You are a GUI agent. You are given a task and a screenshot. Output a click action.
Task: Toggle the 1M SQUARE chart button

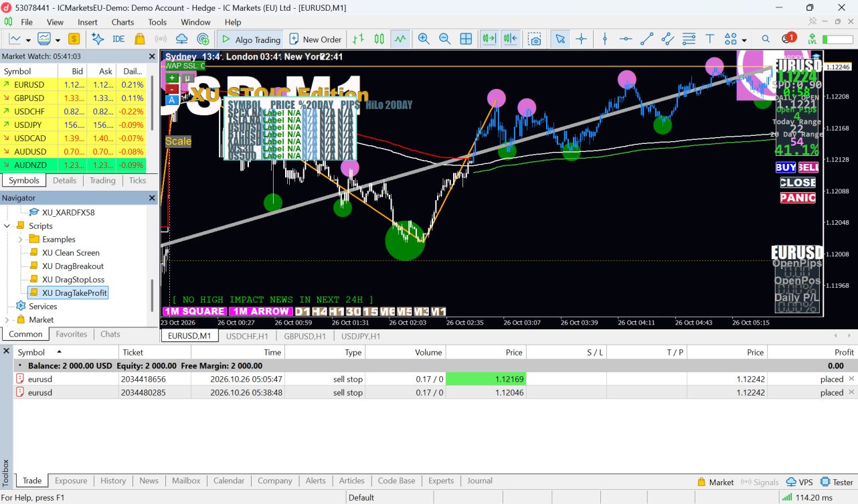pyautogui.click(x=195, y=311)
